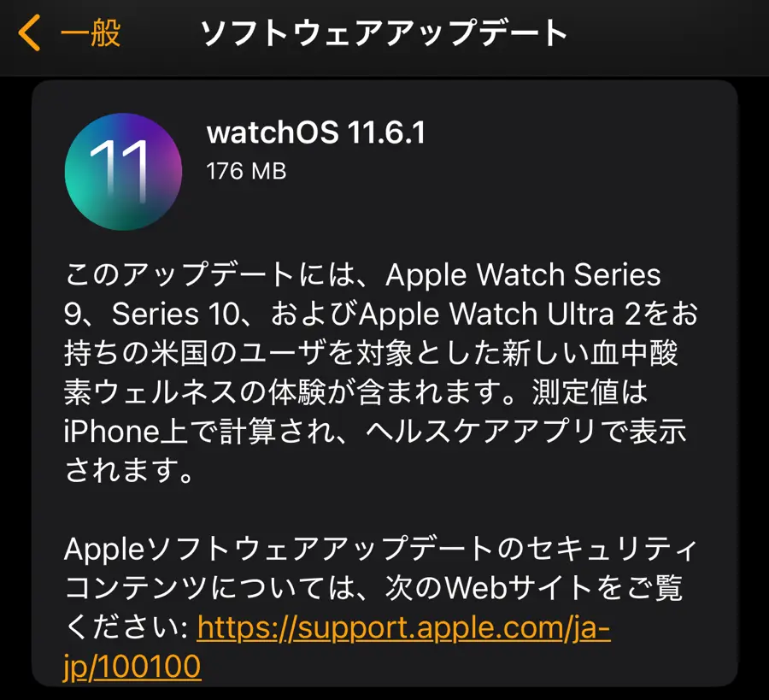Tap the jp/100100 link portion
This screenshot has height=700, width=769.
tap(132, 667)
